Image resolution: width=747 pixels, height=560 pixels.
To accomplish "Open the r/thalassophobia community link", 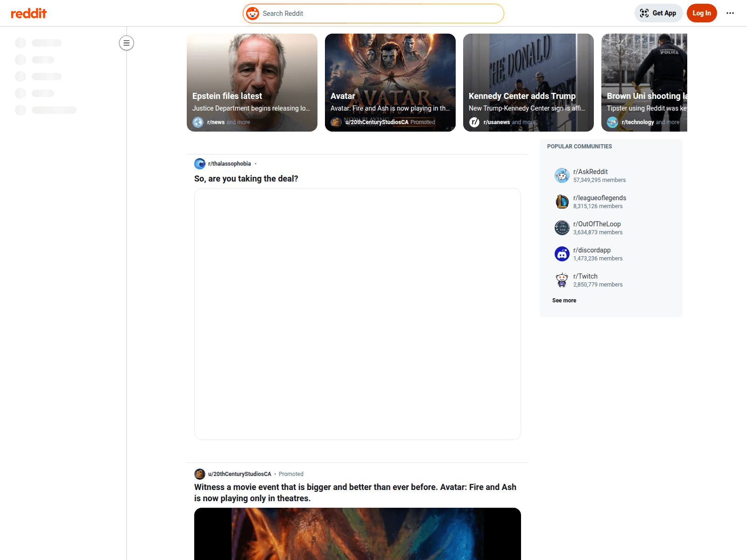I will 230,164.
